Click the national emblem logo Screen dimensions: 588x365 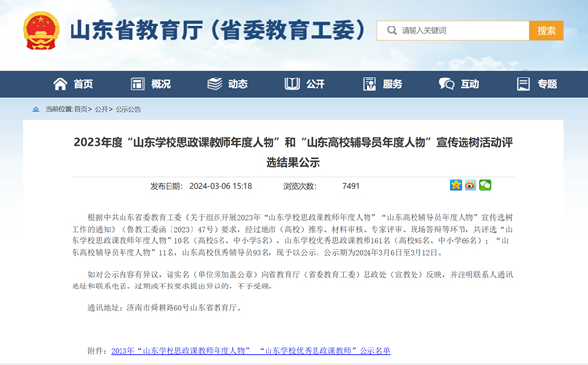pos(41,30)
